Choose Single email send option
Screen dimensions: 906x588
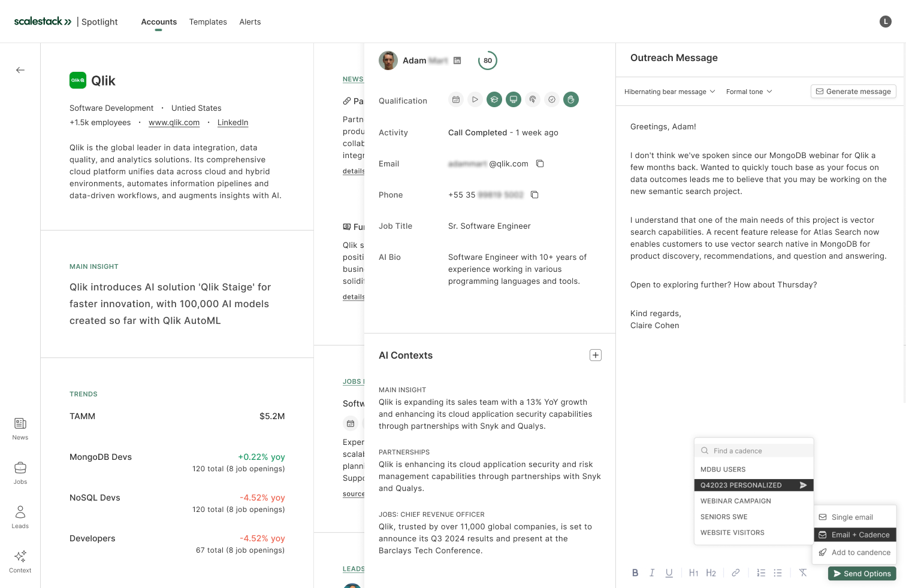(x=854, y=517)
